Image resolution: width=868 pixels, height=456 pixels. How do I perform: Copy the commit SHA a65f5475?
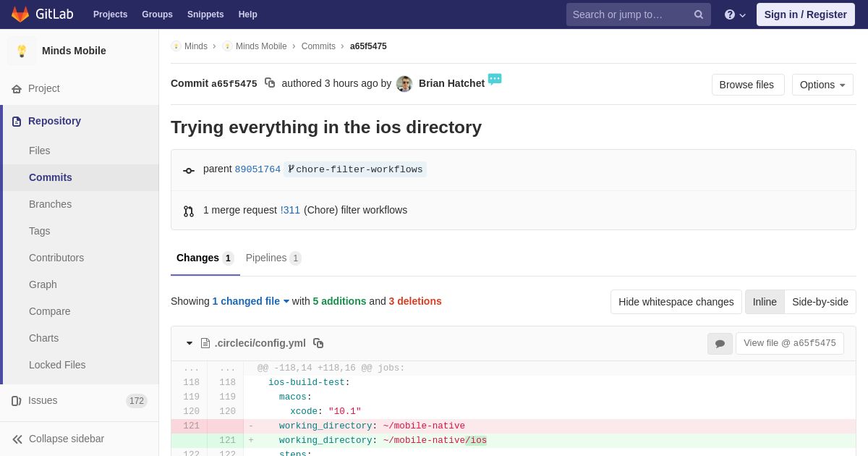pos(270,83)
